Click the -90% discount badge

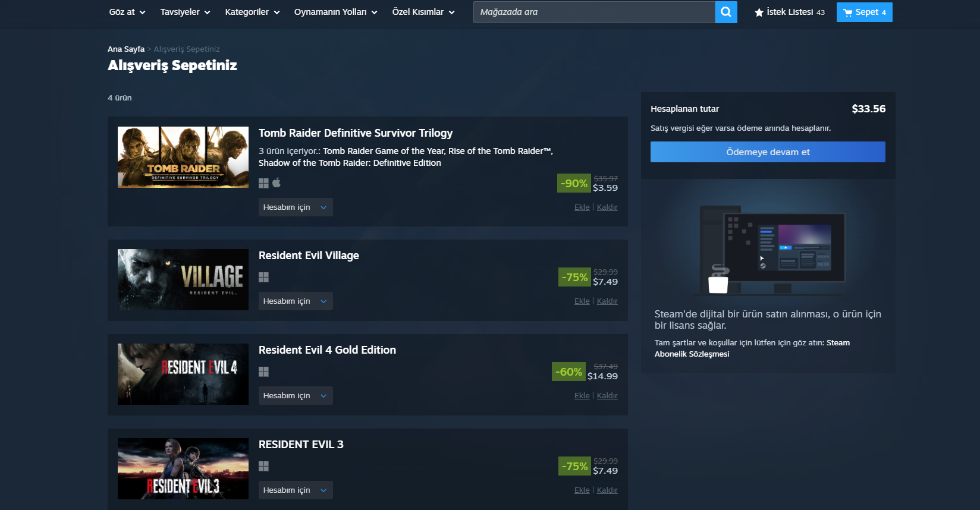pyautogui.click(x=574, y=183)
